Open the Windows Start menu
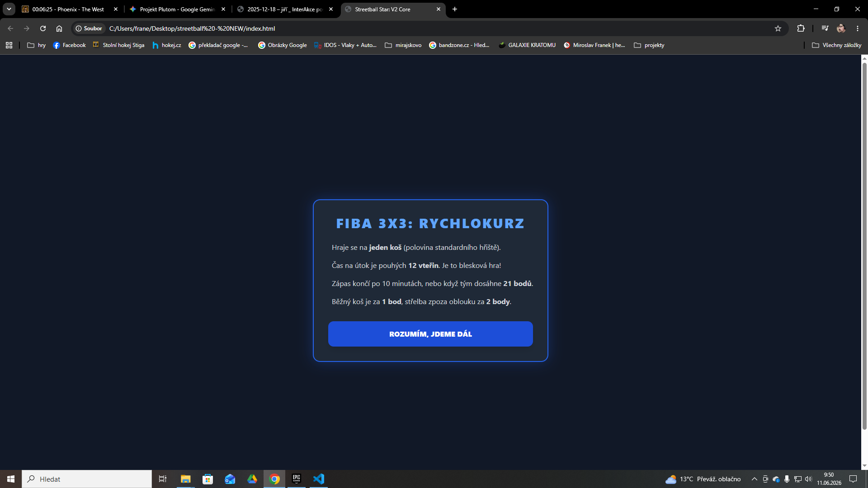This screenshot has width=868, height=488. (x=11, y=479)
